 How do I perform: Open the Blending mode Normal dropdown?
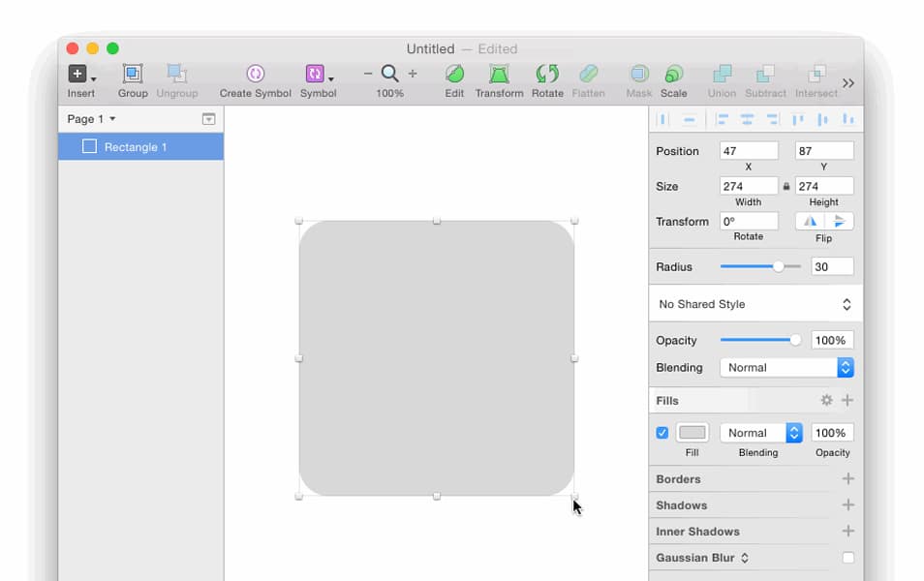786,368
